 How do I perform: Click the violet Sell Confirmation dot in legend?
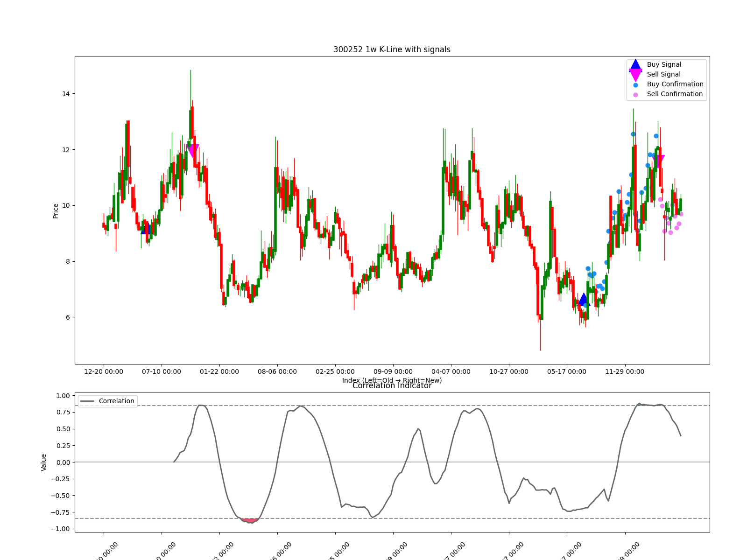click(x=635, y=95)
